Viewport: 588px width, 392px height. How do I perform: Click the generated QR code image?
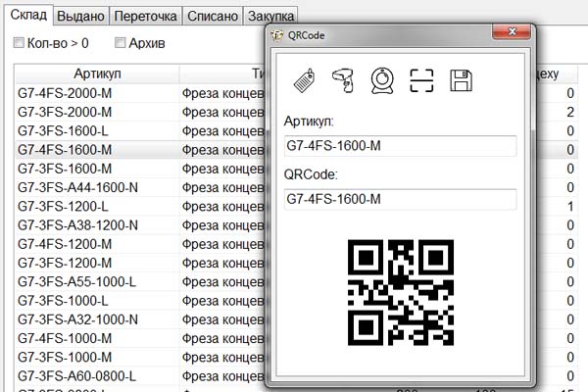[x=401, y=292]
